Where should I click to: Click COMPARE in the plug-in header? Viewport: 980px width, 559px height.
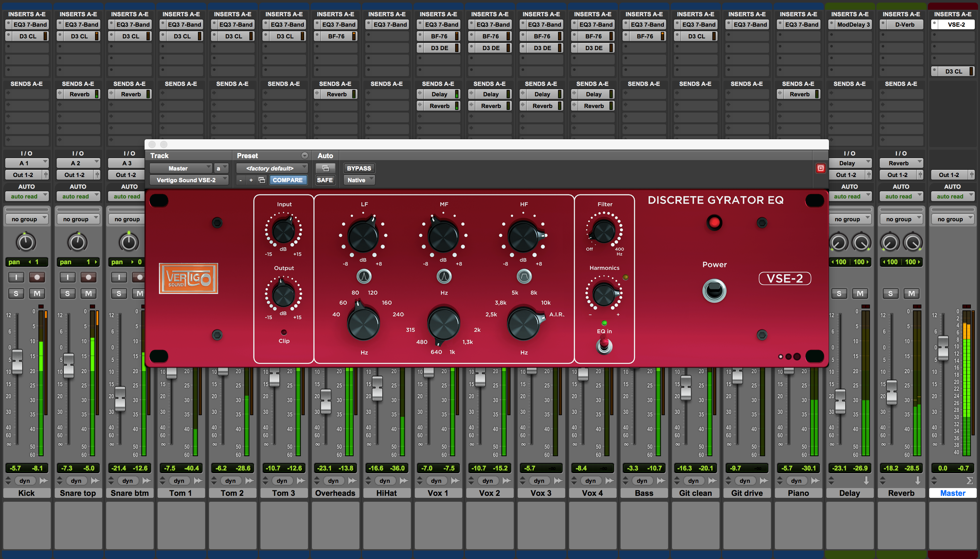(288, 180)
